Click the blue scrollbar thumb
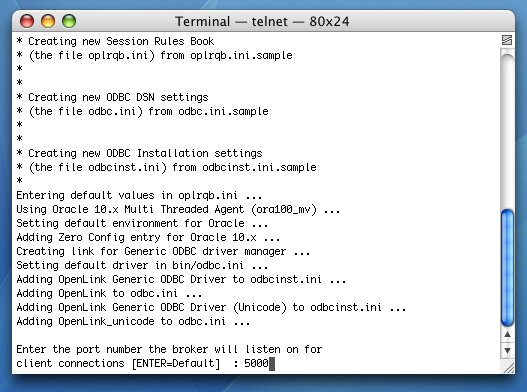 coord(507,268)
